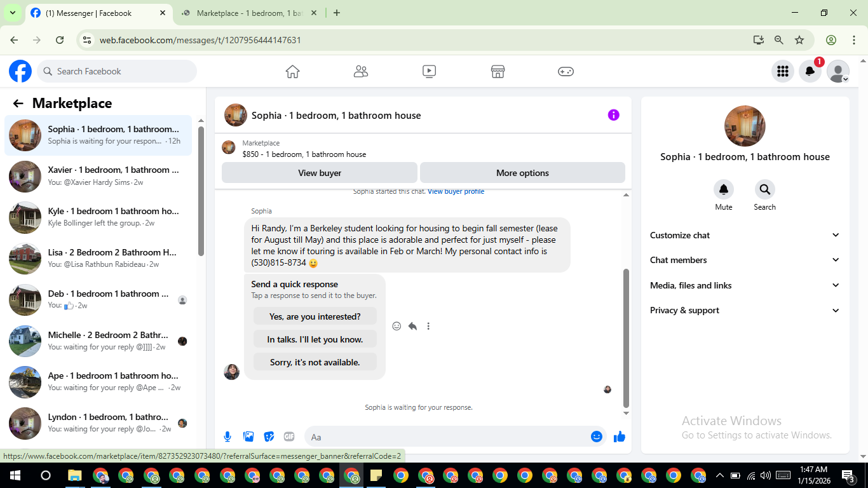Reload the page

60,40
